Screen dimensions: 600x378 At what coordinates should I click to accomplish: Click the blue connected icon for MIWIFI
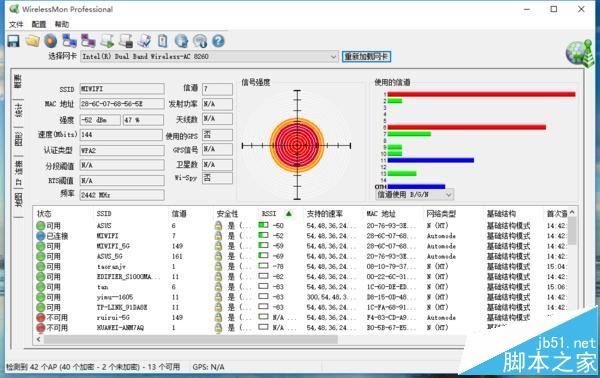[x=41, y=236]
